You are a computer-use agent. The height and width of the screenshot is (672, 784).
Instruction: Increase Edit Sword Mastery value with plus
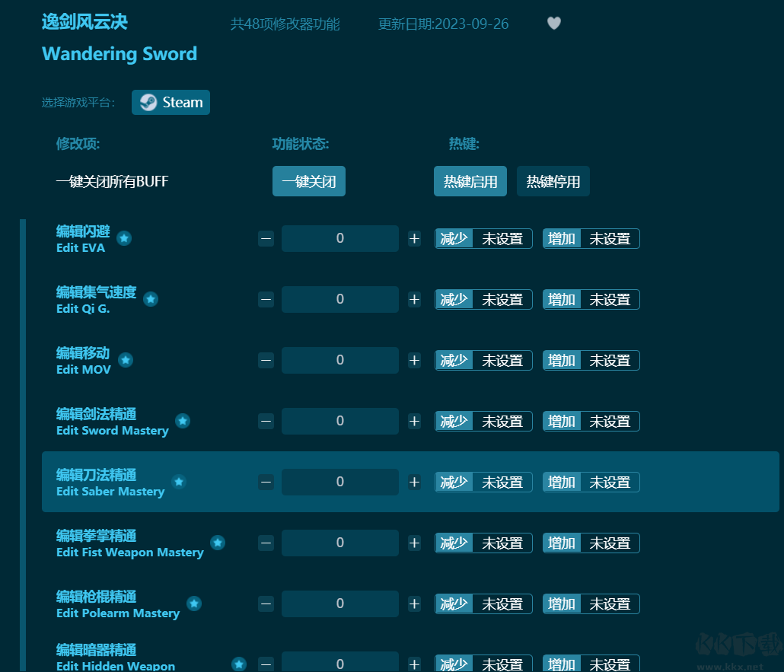point(414,421)
